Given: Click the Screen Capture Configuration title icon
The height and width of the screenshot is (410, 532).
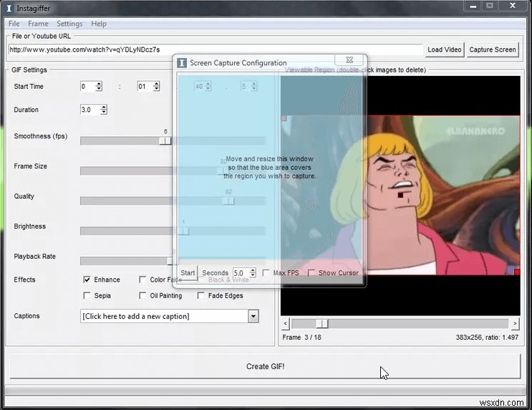Looking at the screenshot, I should tap(182, 63).
